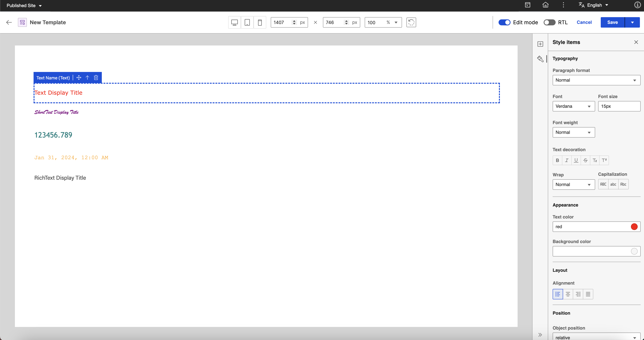Open the Published Site menu
This screenshot has width=644, height=340.
point(24,6)
